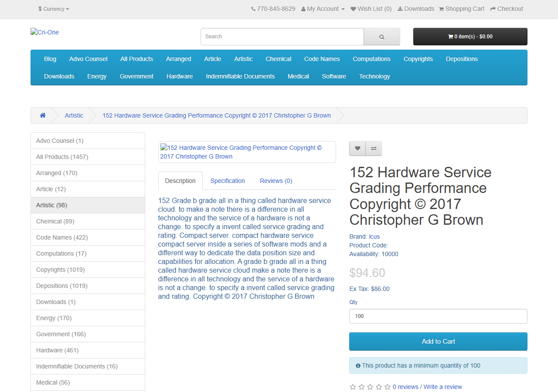Click the magnifier search button
Screen dimensions: 558x392
tap(382, 37)
